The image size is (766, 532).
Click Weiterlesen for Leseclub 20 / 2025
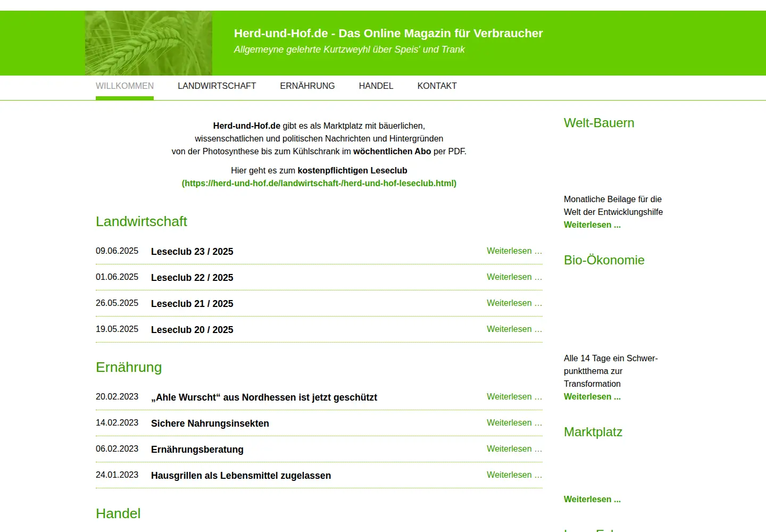[x=514, y=329]
